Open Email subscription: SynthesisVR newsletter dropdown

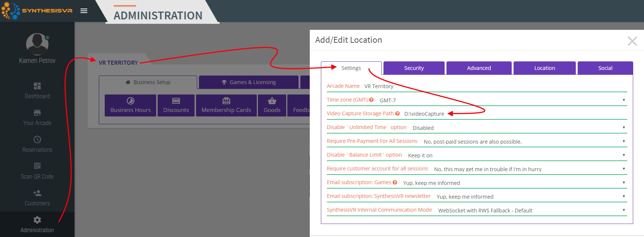click(x=530, y=196)
